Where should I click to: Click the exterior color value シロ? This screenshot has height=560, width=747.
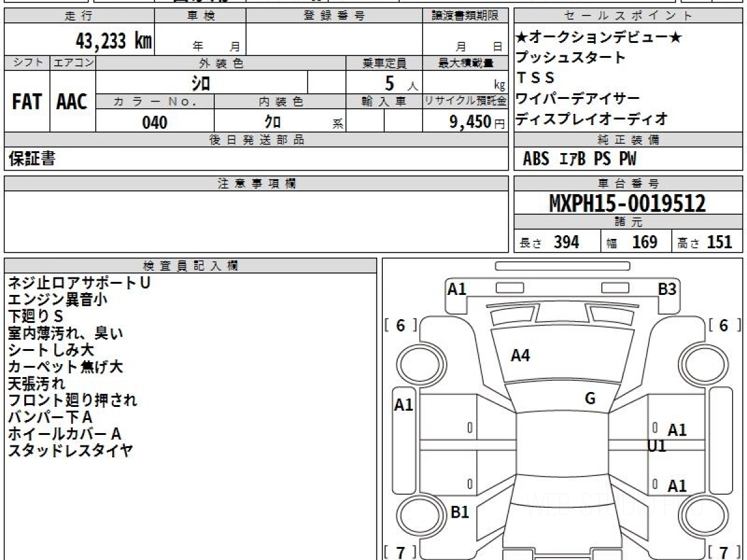[200, 82]
